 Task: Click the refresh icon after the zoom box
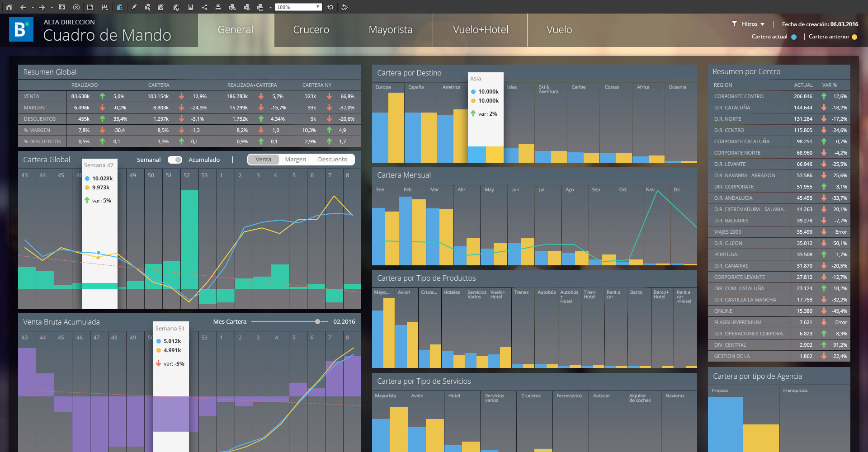(330, 7)
